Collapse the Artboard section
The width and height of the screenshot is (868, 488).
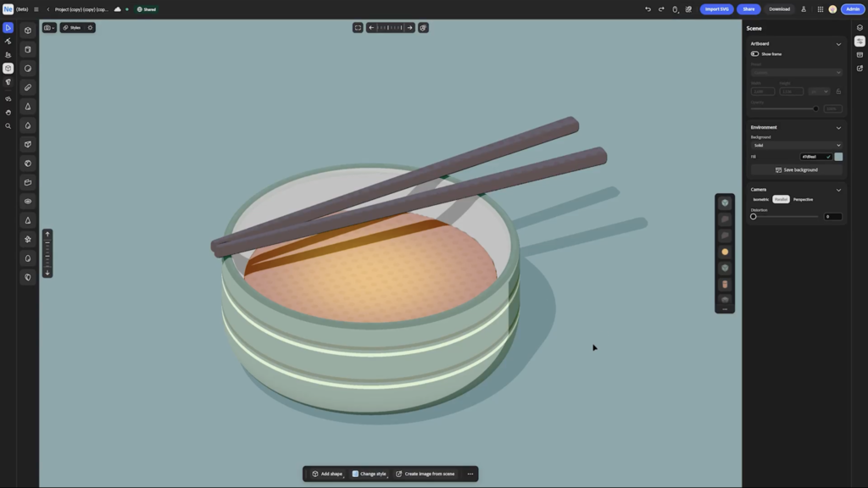point(838,44)
